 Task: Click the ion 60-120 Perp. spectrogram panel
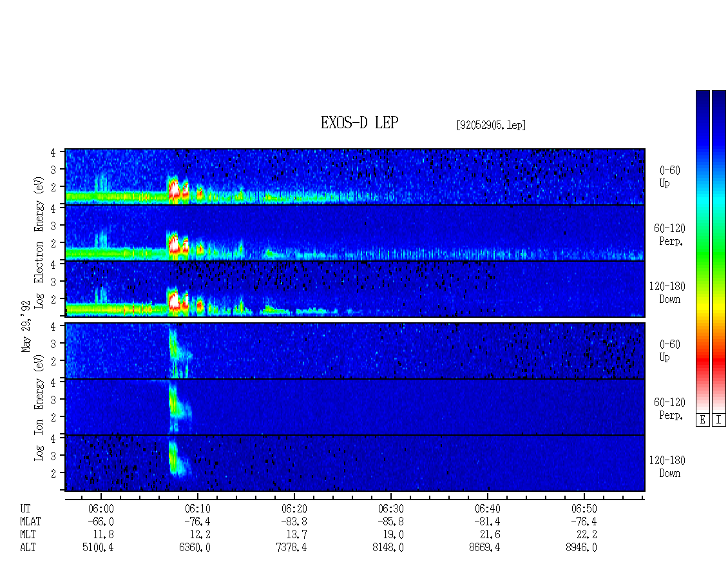point(355,407)
